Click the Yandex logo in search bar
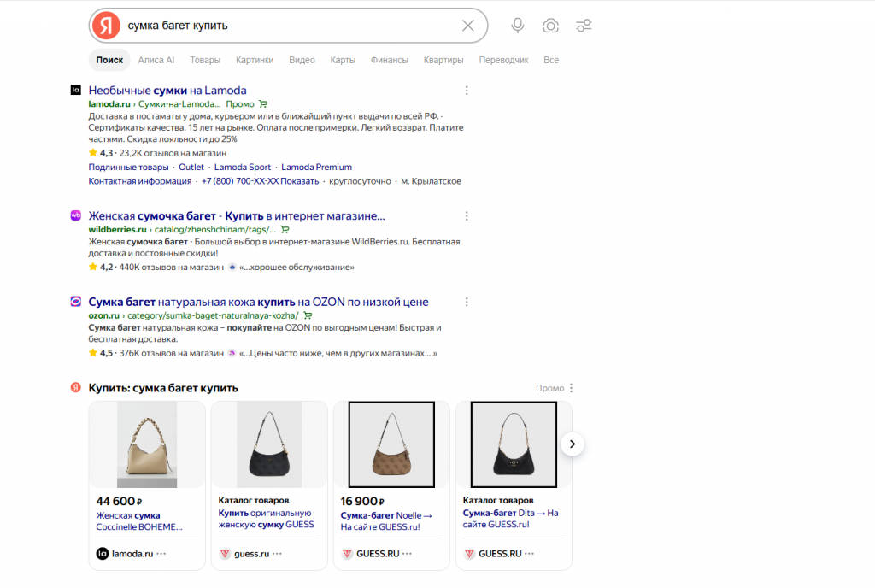Viewport: 875px width, 588px height. point(106,26)
